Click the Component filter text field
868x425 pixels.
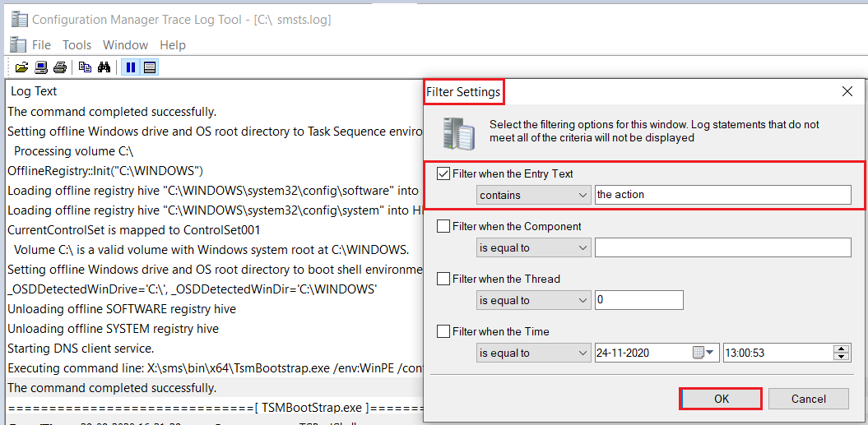pyautogui.click(x=723, y=247)
